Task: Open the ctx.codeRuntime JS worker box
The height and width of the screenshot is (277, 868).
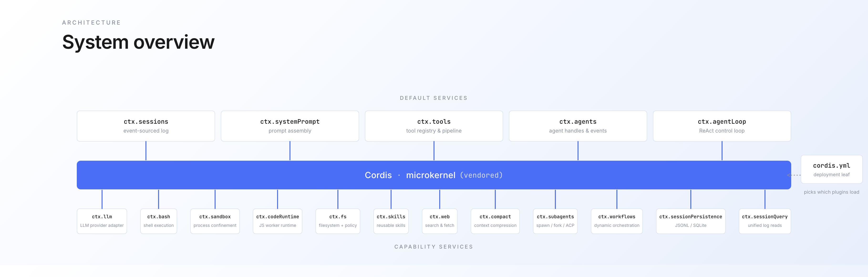Action: (277, 221)
